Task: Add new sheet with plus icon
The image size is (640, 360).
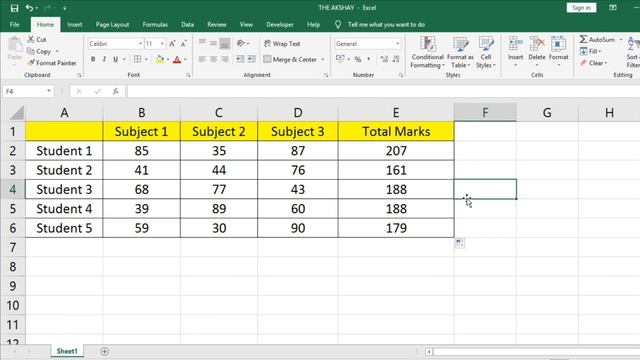Action: click(x=104, y=351)
